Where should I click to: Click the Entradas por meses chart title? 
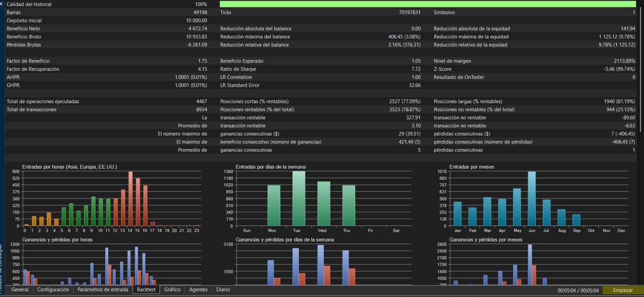(x=471, y=167)
